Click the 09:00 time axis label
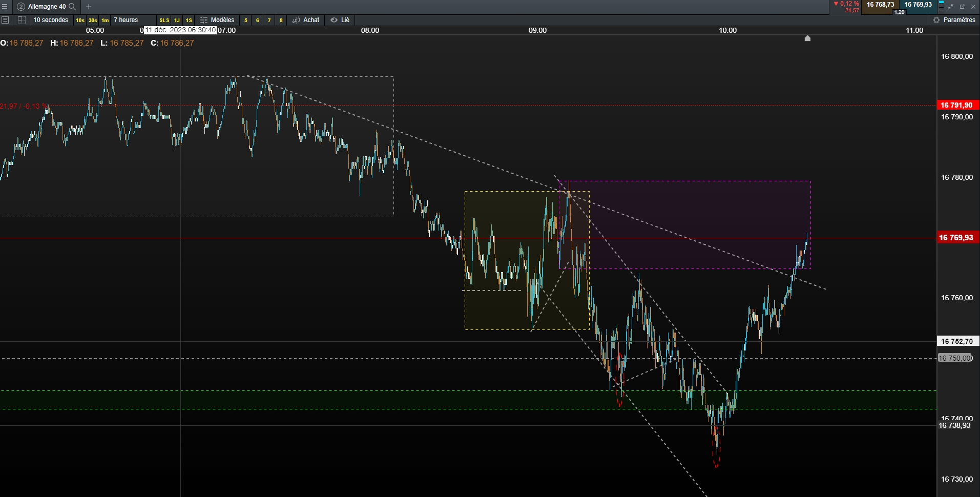This screenshot has width=980, height=497. click(537, 30)
